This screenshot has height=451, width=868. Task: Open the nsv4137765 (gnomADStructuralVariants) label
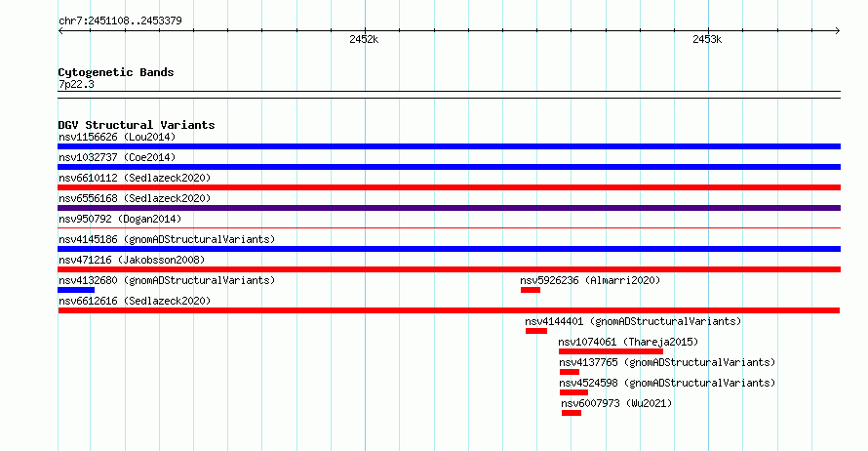667,362
